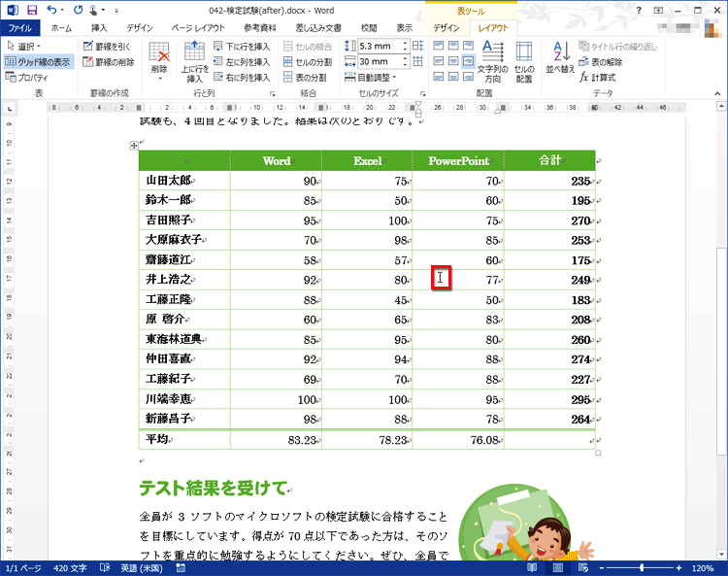728x576 pixels.
Task: Insert row below with 下に行を挿入
Action: [x=242, y=46]
